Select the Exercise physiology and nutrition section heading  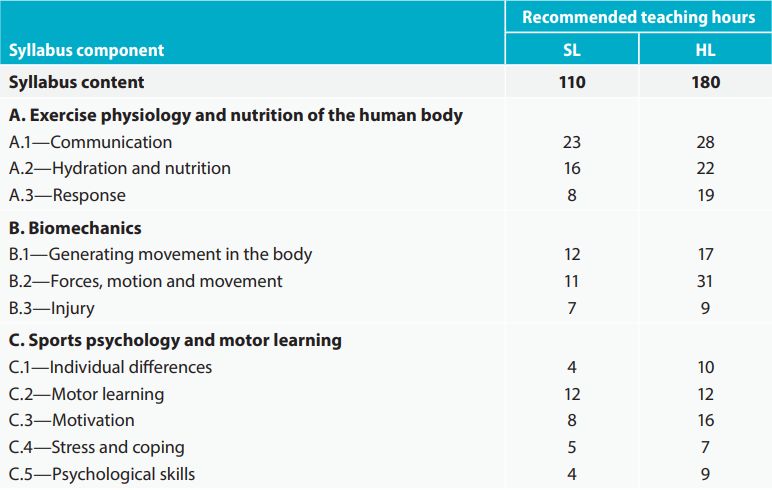[236, 115]
